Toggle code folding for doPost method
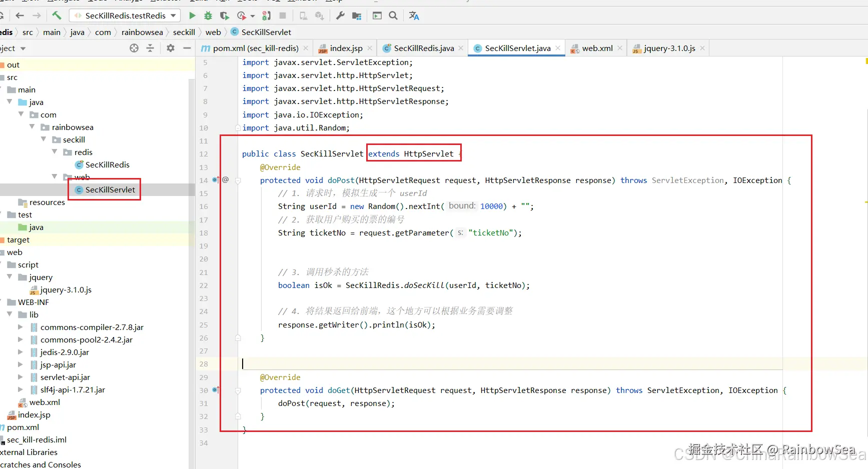Image resolution: width=868 pixels, height=469 pixels. pos(238,180)
